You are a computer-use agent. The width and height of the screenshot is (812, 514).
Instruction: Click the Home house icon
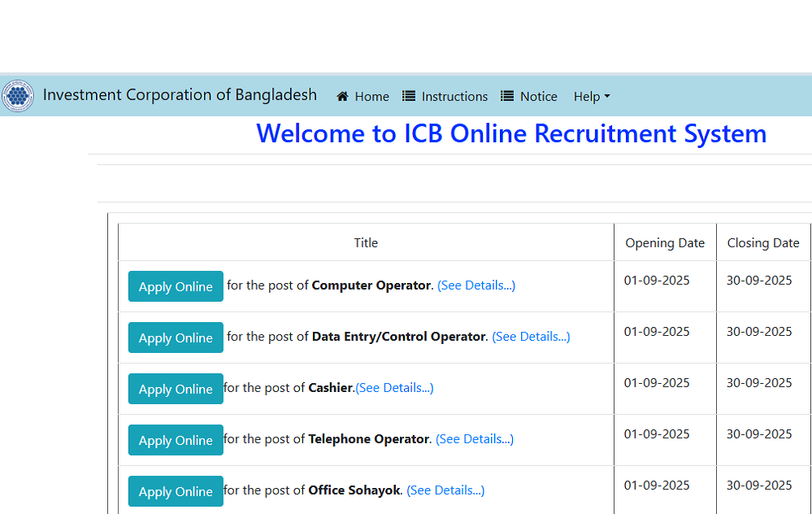pyautogui.click(x=342, y=96)
